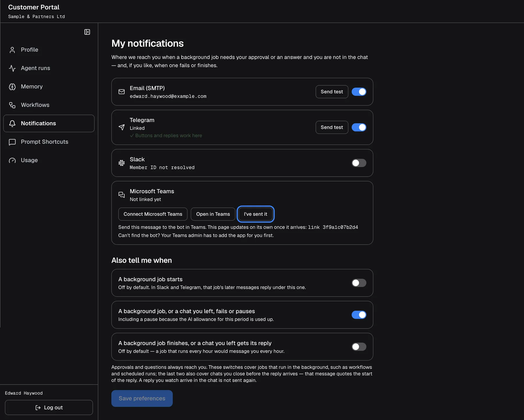524x420 pixels.
Task: Go to Agent runs
Action: coord(49,68)
